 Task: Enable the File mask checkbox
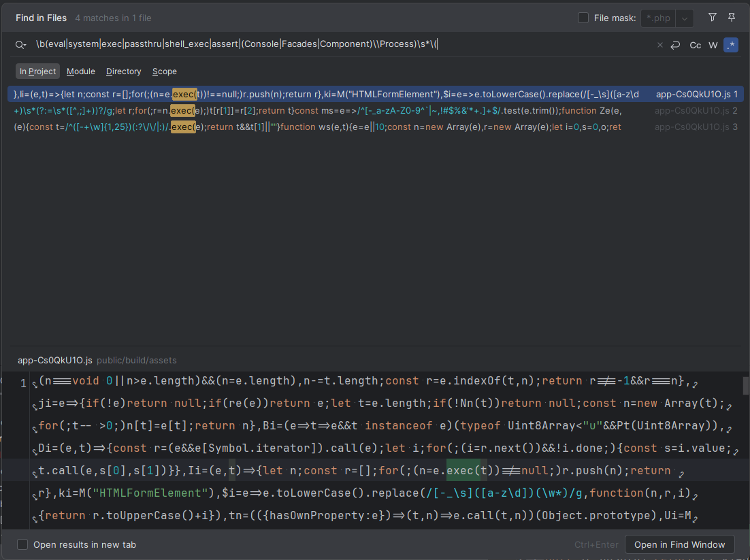583,18
